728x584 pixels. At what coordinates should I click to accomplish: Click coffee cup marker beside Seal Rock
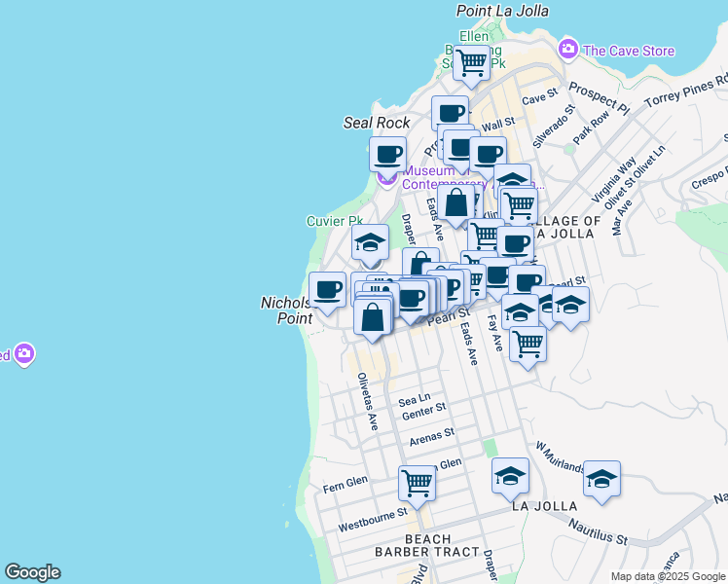point(388,157)
